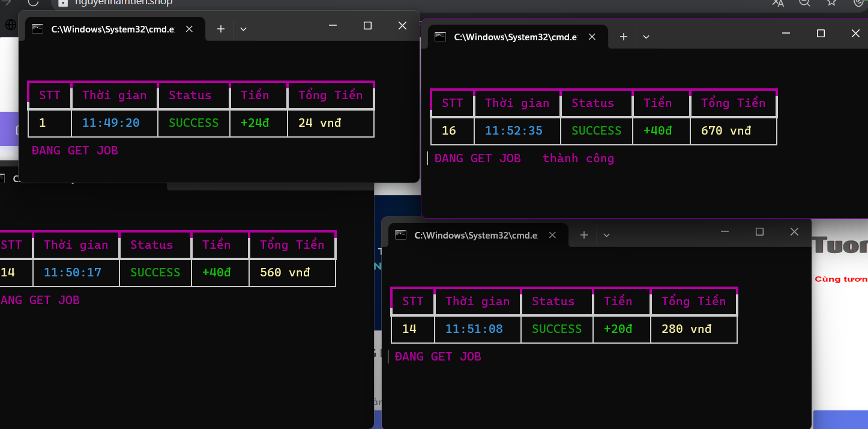Image resolution: width=868 pixels, height=429 pixels.
Task: Open new tab in the 24 vnđ terminal window
Action: click(221, 29)
